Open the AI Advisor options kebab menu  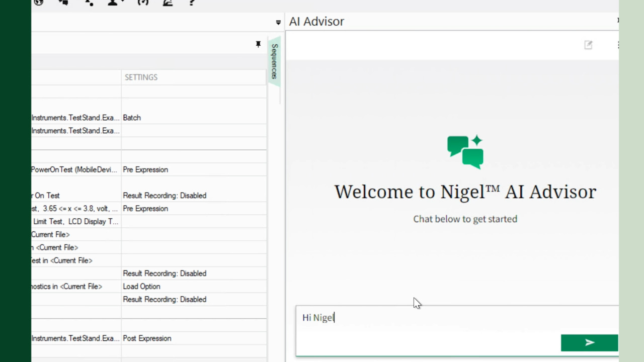tap(618, 45)
